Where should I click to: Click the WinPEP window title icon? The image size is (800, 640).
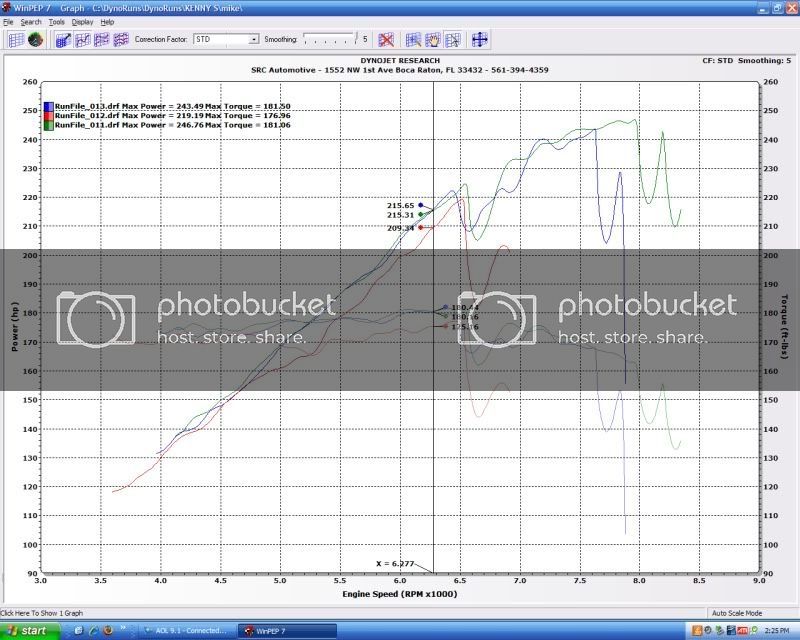pyautogui.click(x=6, y=8)
